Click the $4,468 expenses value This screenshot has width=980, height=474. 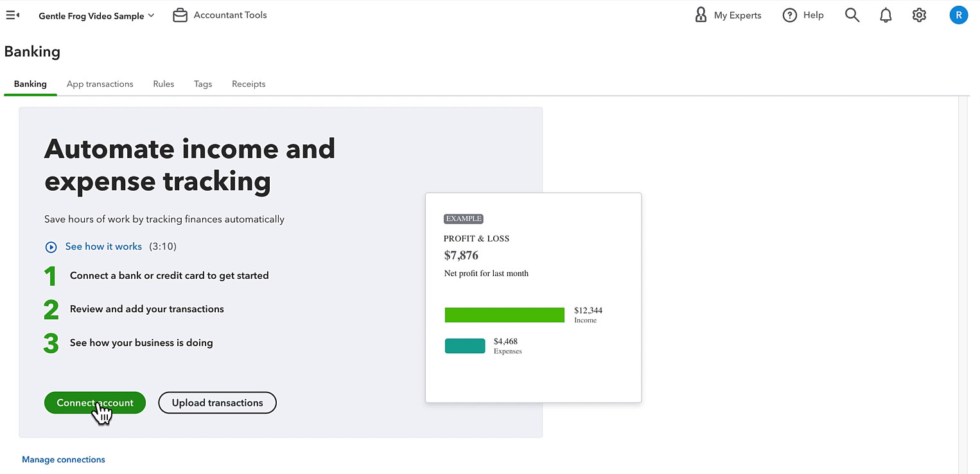pyautogui.click(x=505, y=342)
